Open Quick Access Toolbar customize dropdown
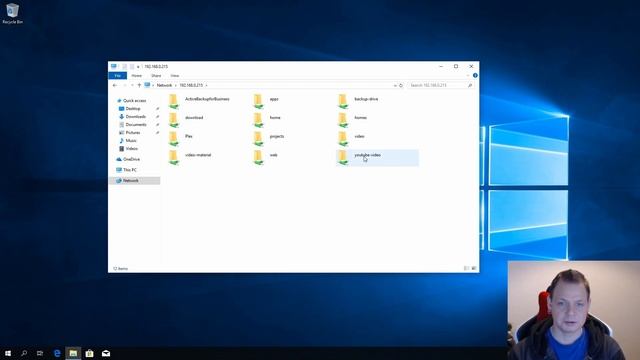The image size is (640, 360). pos(138,67)
